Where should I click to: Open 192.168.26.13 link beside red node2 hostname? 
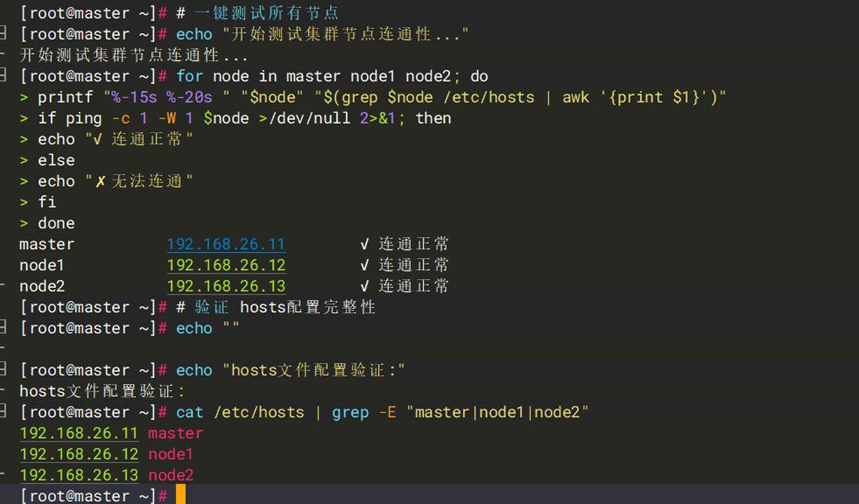coord(79,475)
